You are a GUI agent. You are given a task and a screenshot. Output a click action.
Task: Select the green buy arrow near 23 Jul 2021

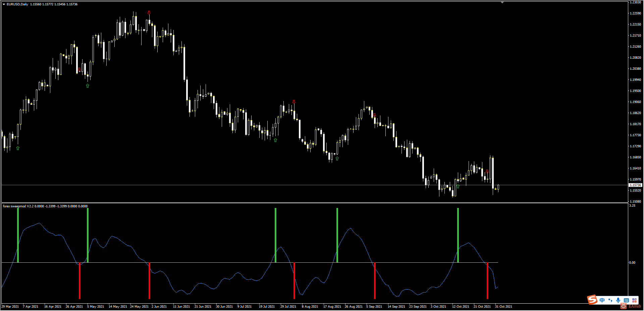[x=275, y=140]
